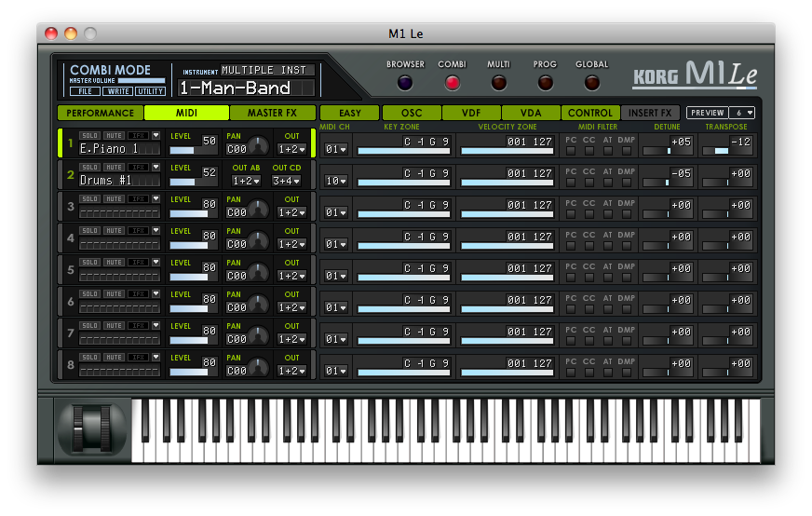Screen dimensions: 812x516
Task: Open the UTILITY button
Action: 150,91
